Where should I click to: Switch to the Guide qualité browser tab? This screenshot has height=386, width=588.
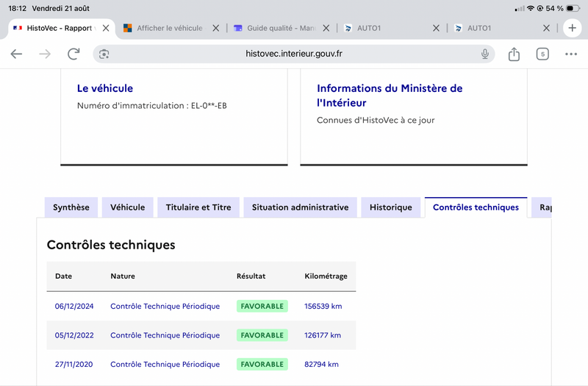click(x=282, y=28)
